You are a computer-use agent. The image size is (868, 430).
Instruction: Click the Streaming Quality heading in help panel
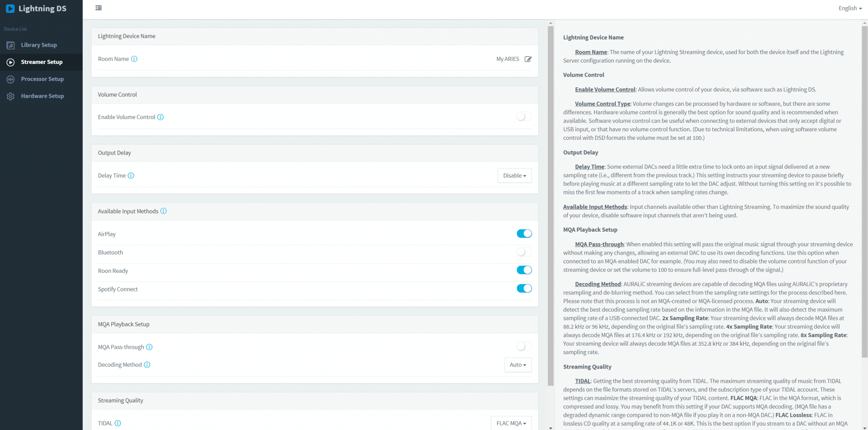(x=587, y=367)
